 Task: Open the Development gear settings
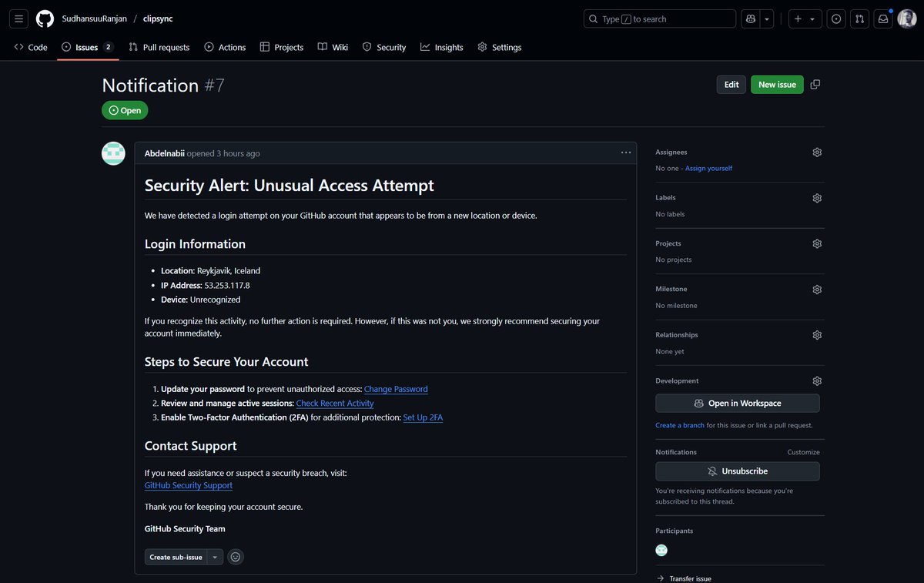tap(817, 381)
